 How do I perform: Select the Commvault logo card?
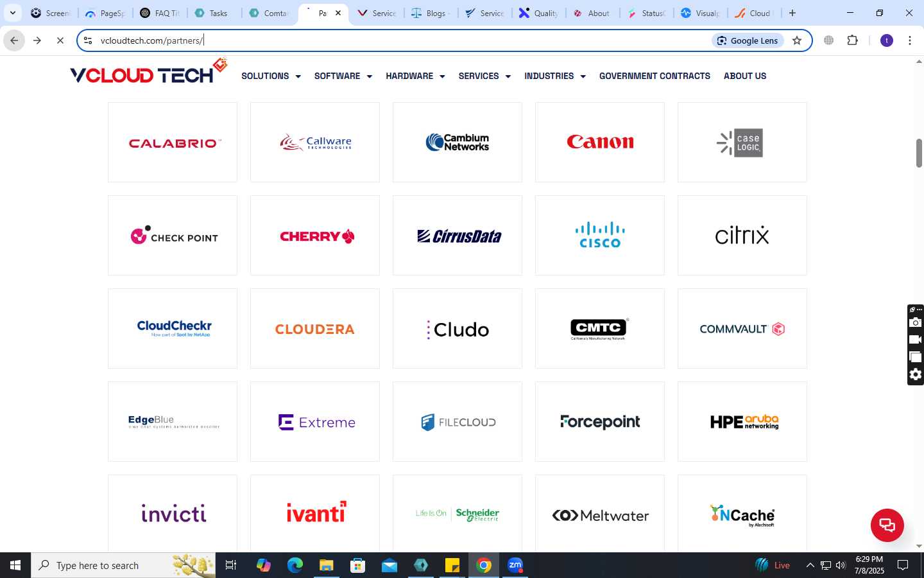pos(742,328)
